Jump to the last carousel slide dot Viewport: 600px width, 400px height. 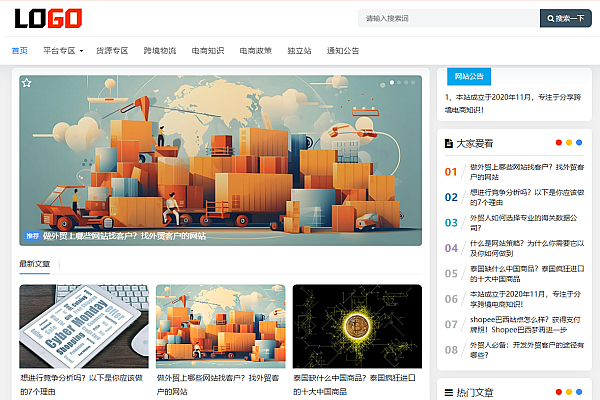413,82
